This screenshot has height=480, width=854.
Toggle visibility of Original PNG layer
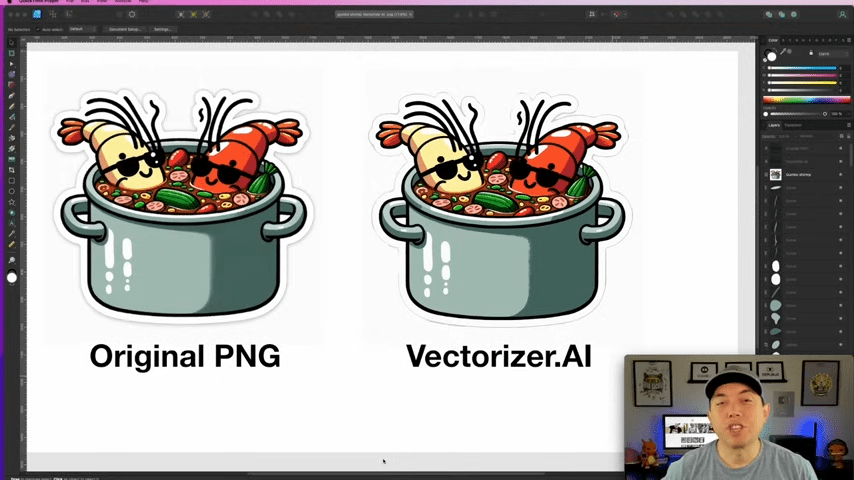tap(840, 148)
